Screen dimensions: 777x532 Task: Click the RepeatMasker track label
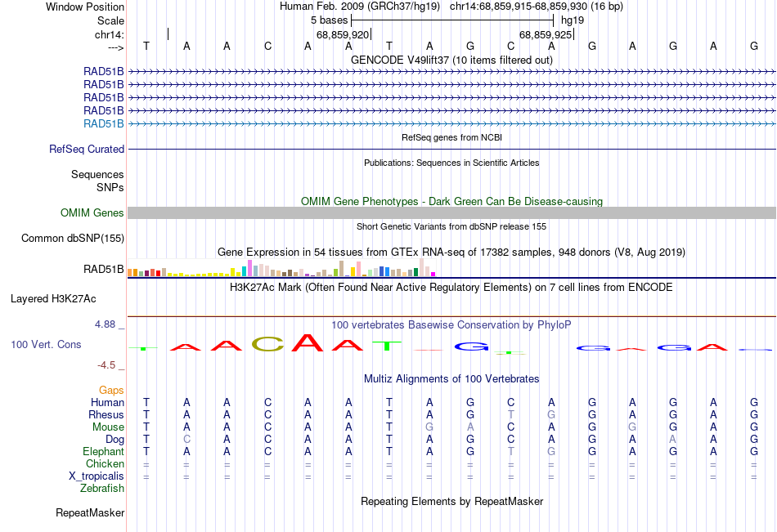[x=90, y=512]
